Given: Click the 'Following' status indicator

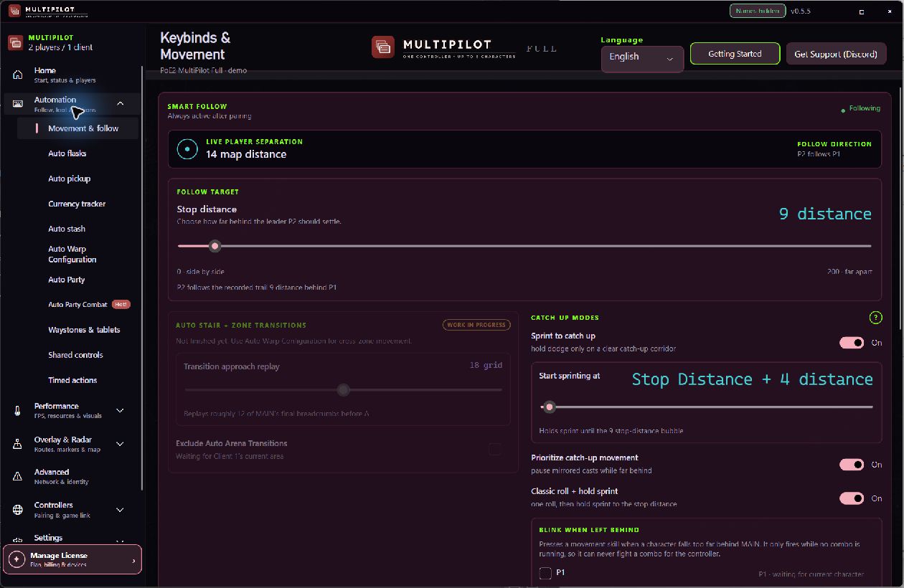Looking at the screenshot, I should (x=861, y=108).
